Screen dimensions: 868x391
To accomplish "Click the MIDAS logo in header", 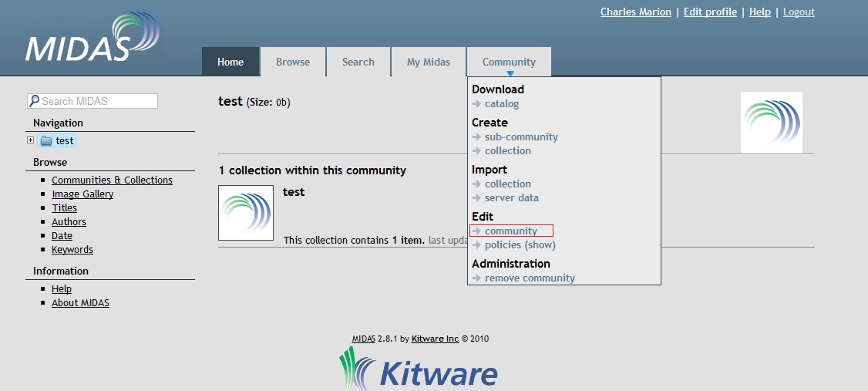I will click(x=93, y=40).
